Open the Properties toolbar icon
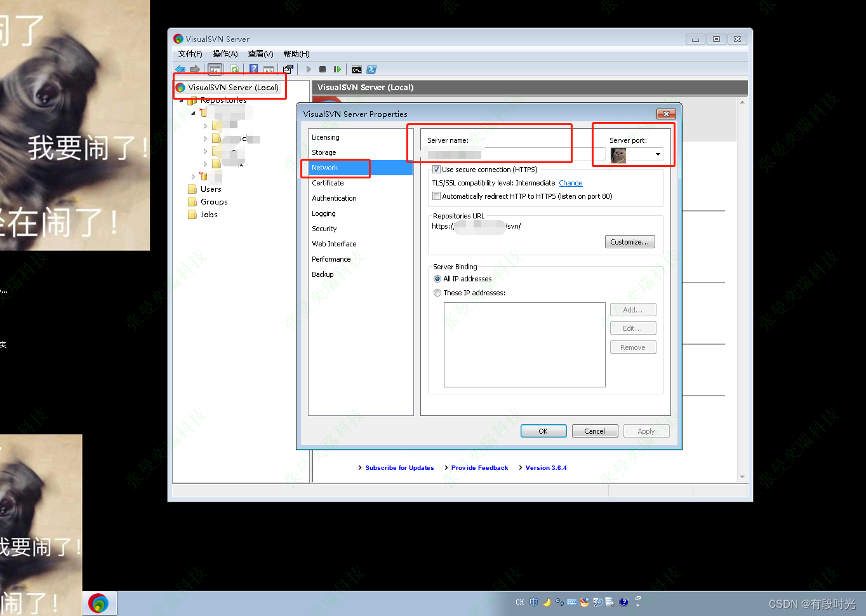This screenshot has width=866, height=616. [288, 69]
